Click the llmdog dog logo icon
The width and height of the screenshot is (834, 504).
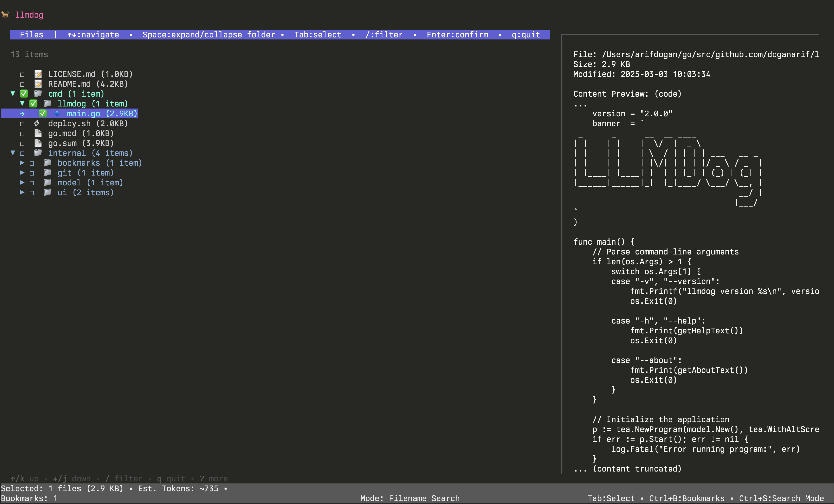click(5, 15)
